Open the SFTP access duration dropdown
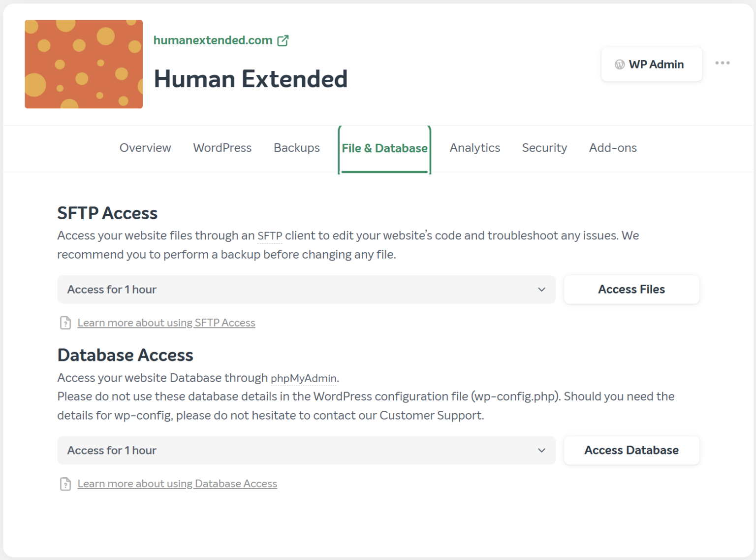 coord(306,289)
